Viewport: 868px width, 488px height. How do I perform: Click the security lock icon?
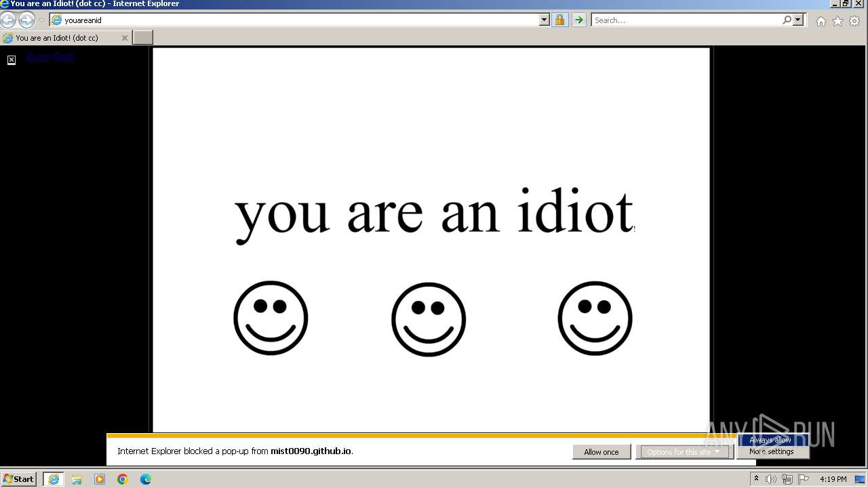(559, 20)
